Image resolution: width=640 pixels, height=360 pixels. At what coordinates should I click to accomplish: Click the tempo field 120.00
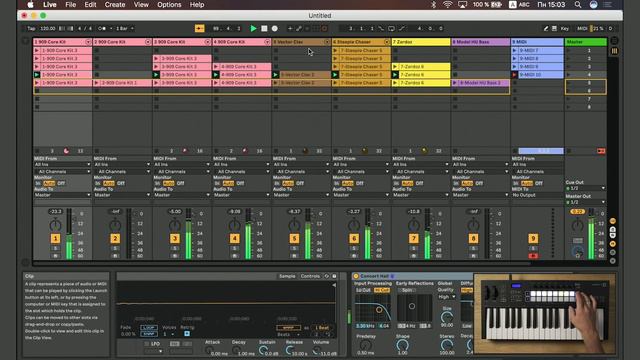tap(48, 29)
